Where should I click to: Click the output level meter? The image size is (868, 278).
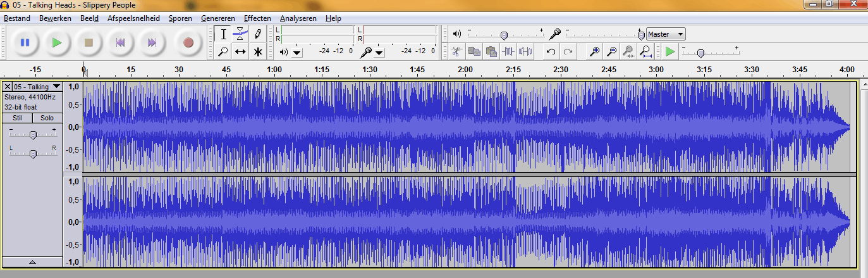[x=317, y=34]
